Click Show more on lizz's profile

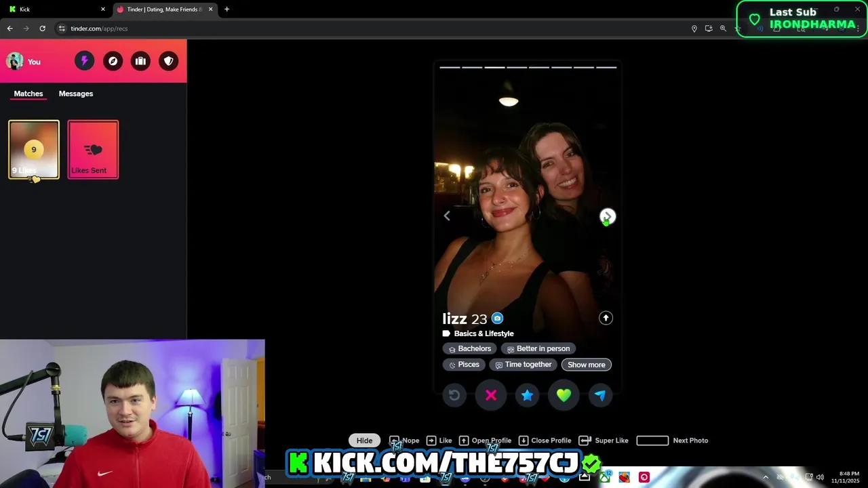coord(587,365)
